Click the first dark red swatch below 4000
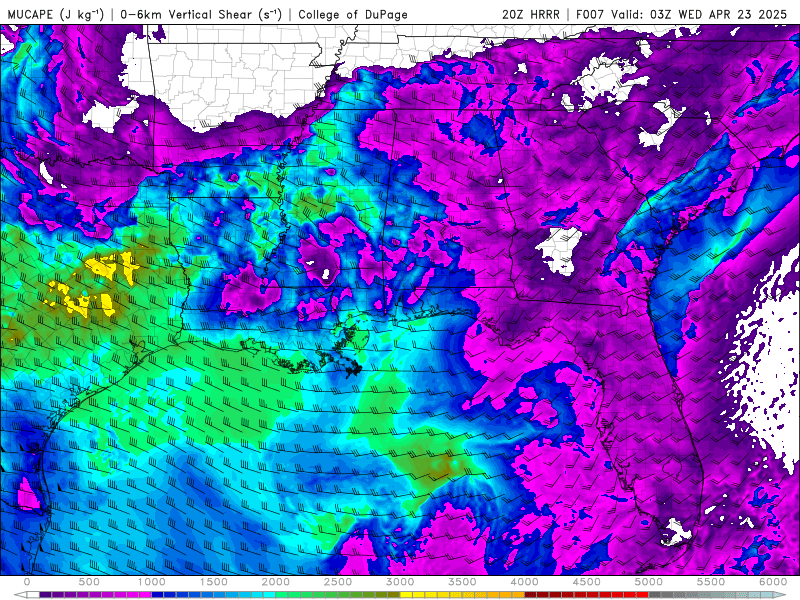 pyautogui.click(x=531, y=595)
